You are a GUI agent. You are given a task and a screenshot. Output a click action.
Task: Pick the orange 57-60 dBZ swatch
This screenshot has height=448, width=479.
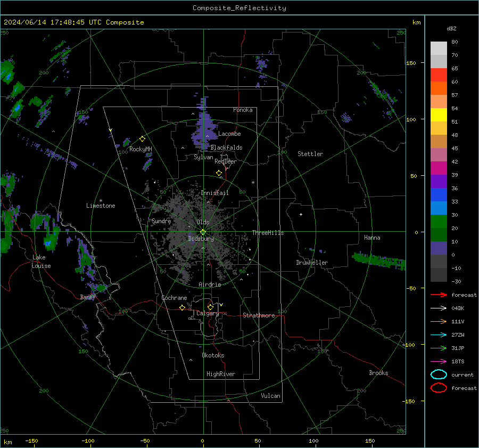pyautogui.click(x=439, y=88)
